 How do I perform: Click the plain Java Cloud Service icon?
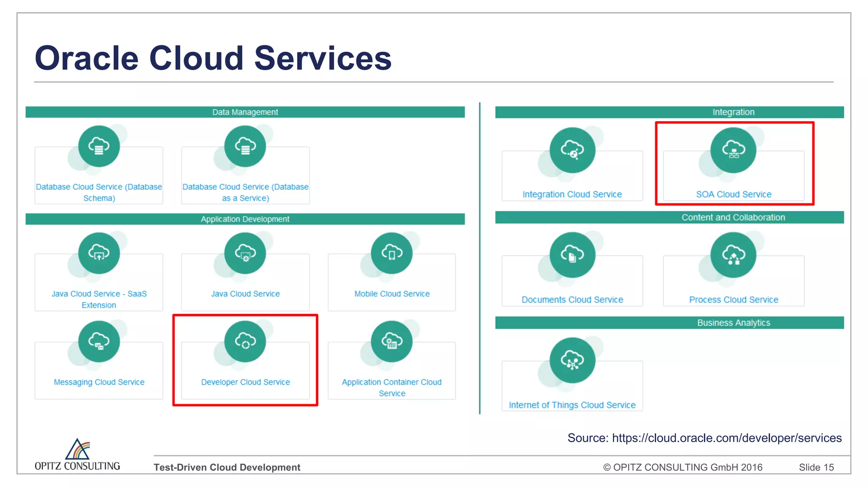(x=245, y=253)
